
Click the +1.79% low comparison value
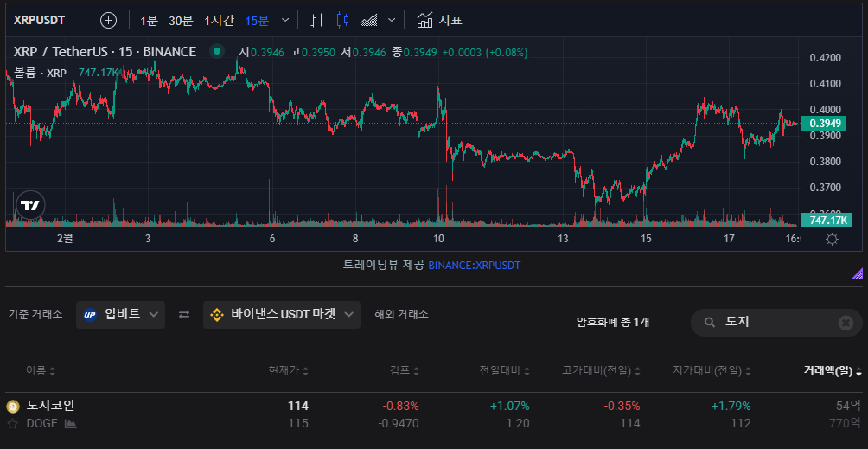click(731, 406)
